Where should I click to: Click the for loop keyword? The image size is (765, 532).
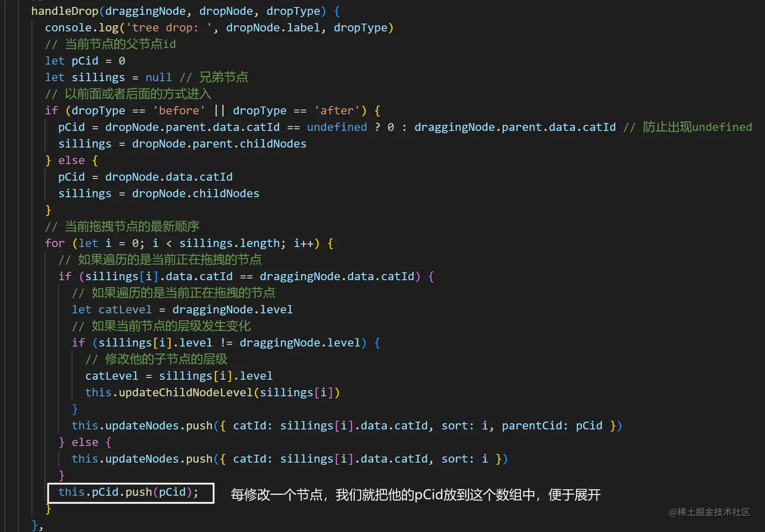(54, 243)
